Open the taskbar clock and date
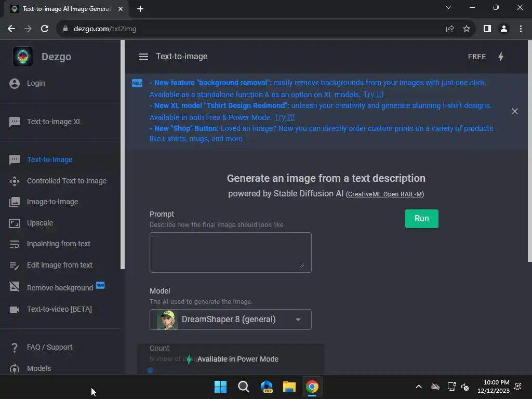 494,387
